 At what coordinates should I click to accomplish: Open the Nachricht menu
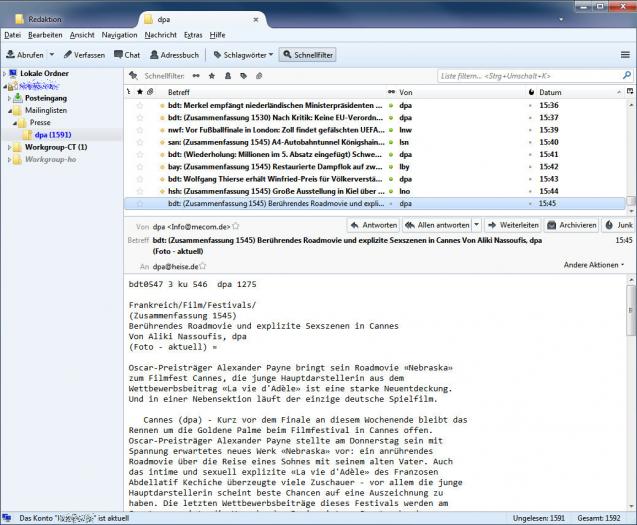160,35
